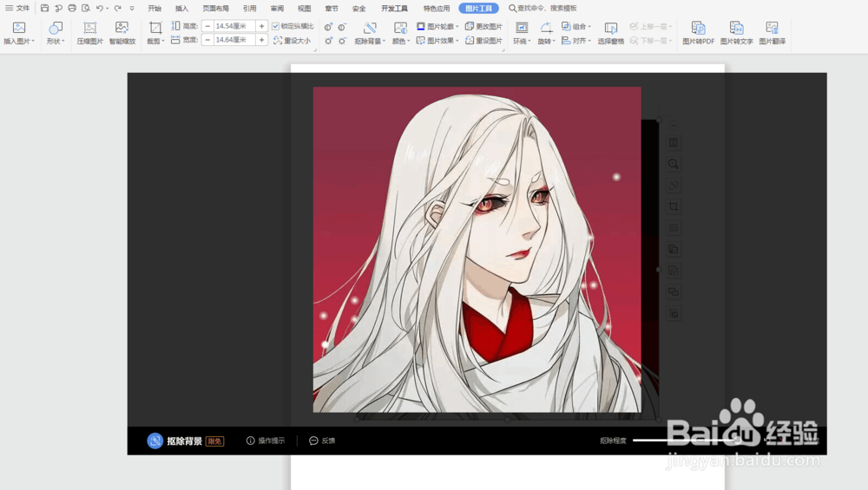Click the layout options icon in side toolbar
This screenshot has height=490, width=868.
(674, 143)
